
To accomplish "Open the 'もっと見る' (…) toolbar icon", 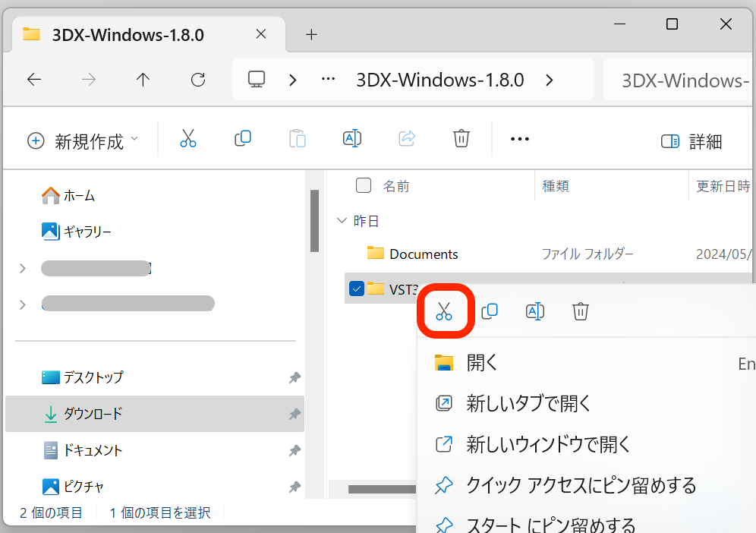I will 519,138.
